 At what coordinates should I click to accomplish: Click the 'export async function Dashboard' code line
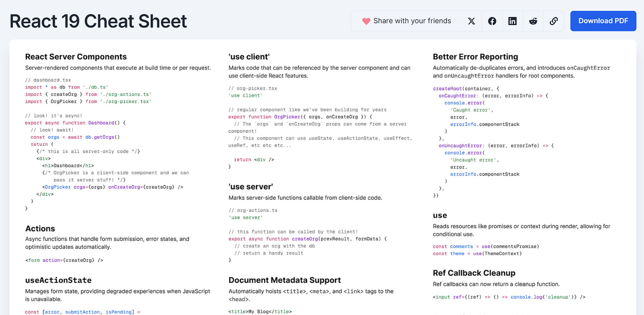tap(75, 123)
